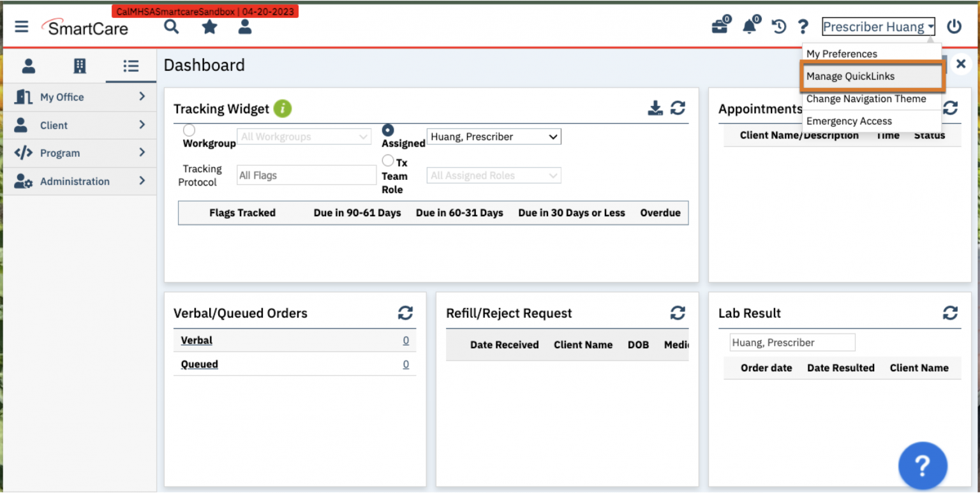Refresh the Tracking Widget

click(x=678, y=108)
